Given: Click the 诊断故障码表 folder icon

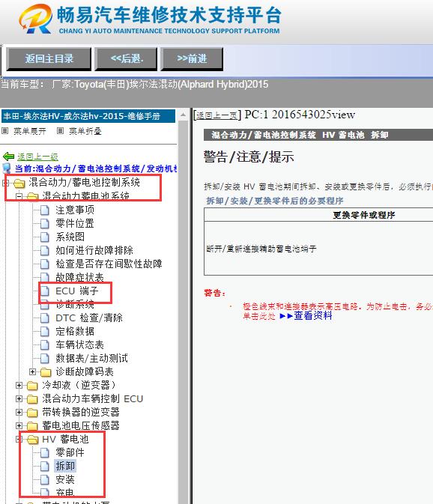Looking at the screenshot, I should (46, 372).
